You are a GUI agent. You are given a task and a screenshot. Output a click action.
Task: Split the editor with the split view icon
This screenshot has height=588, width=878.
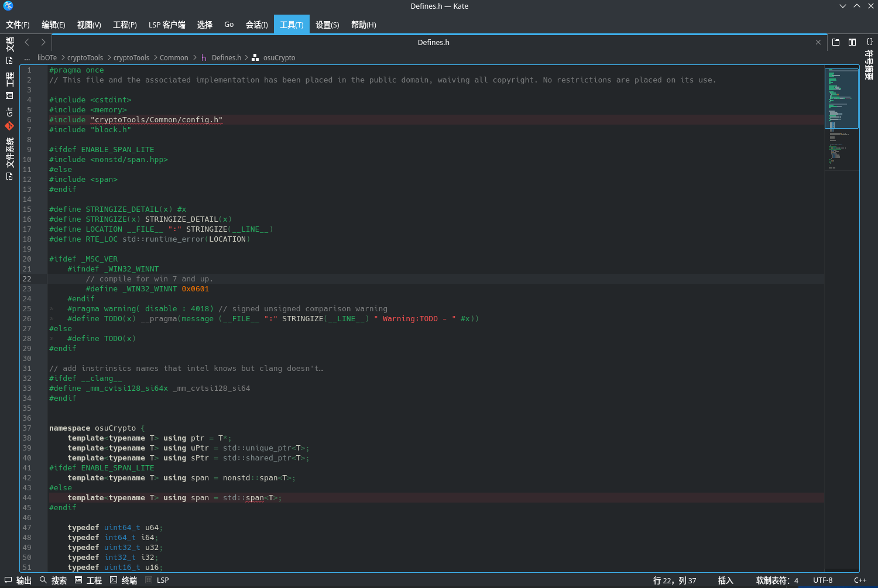coord(852,42)
